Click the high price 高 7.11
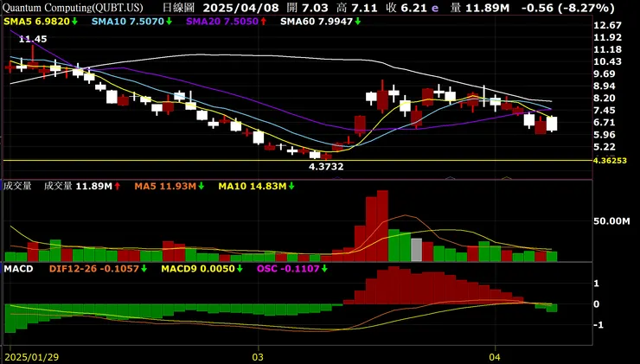The width and height of the screenshot is (640, 364). click(357, 7)
